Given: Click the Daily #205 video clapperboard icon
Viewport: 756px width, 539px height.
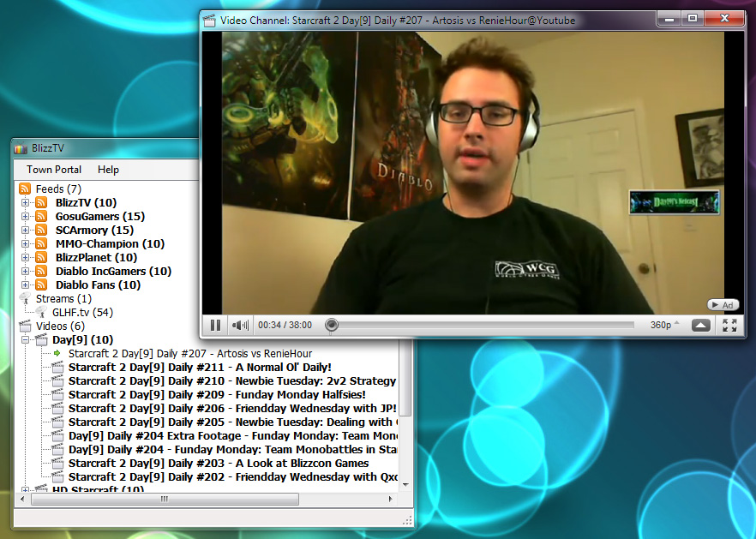Looking at the screenshot, I should [x=57, y=422].
